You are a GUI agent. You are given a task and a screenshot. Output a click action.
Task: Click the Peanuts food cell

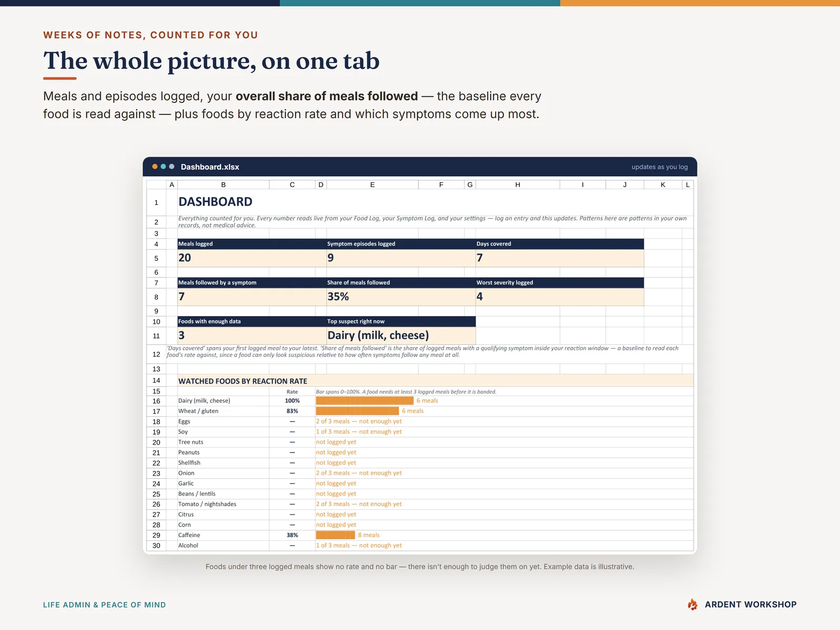pos(223,453)
